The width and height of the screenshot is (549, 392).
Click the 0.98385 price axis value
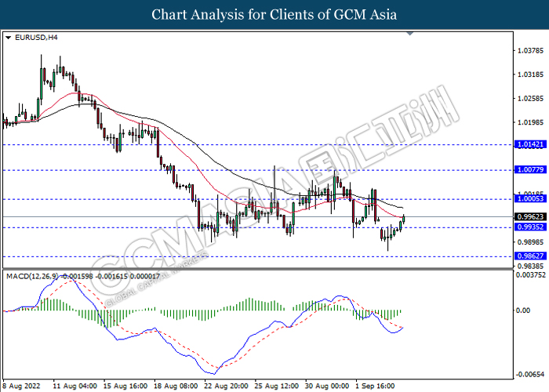point(530,267)
